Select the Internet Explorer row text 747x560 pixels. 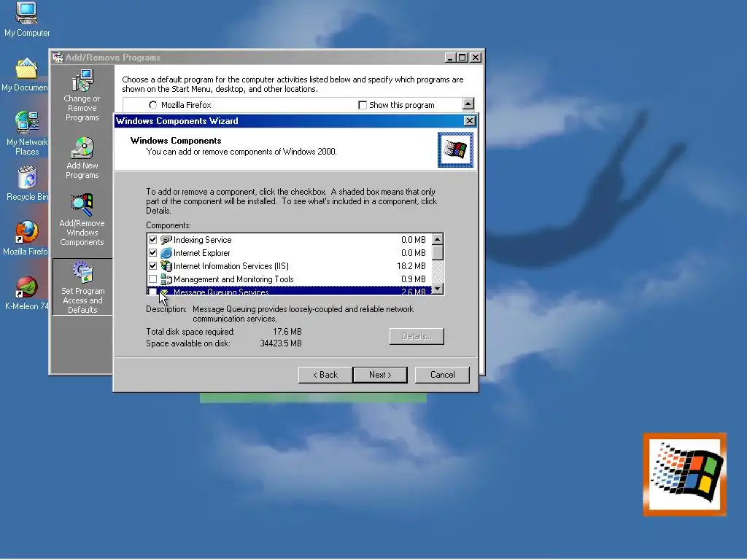tap(201, 253)
